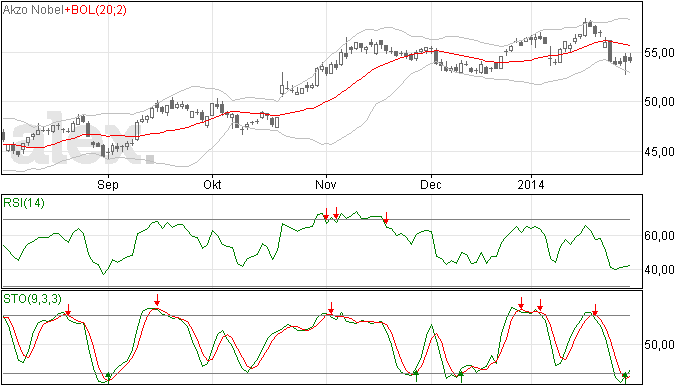This screenshot has width=690, height=387.
Task: Click the 'RSI(14)' panel label
Action: (24, 203)
